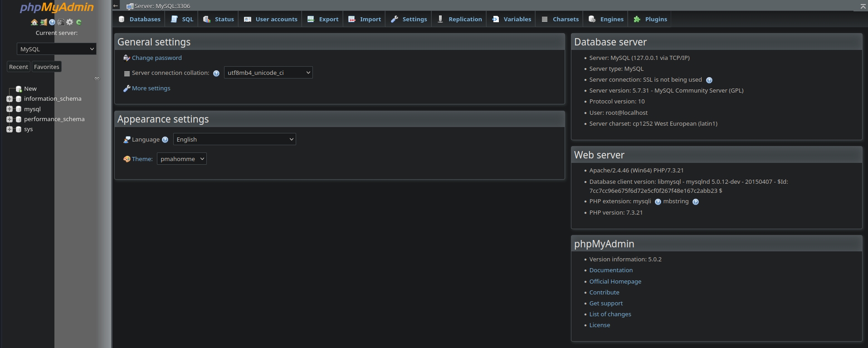The width and height of the screenshot is (868, 348).
Task: Open the Theme pmahomme dropdown
Action: (x=181, y=159)
